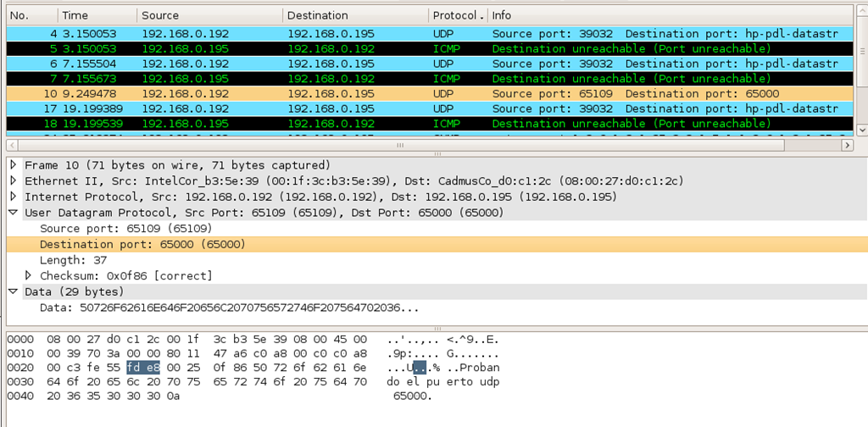The image size is (868, 427).
Task: Select the Source port: 65109 field
Action: point(125,229)
